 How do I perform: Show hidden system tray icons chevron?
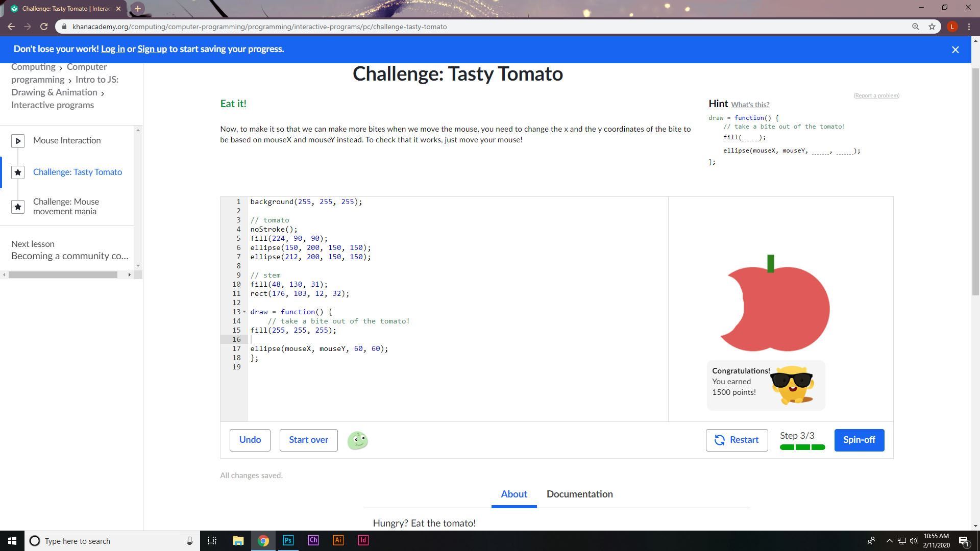pyautogui.click(x=889, y=541)
